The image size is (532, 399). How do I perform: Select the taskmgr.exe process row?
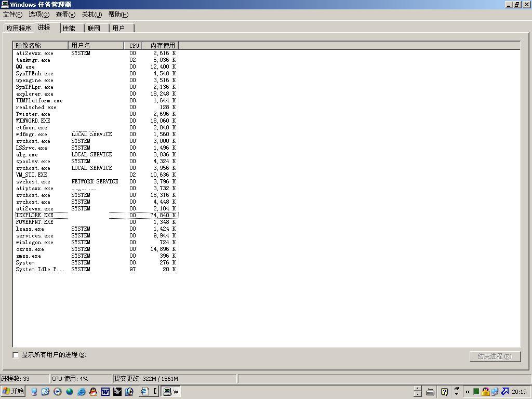pos(96,60)
